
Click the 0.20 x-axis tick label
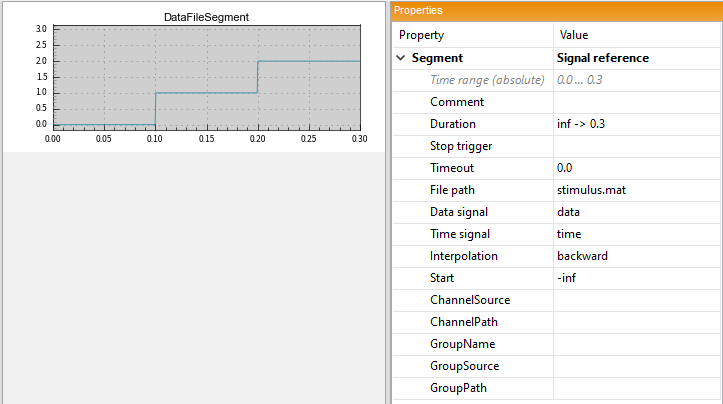click(x=257, y=139)
